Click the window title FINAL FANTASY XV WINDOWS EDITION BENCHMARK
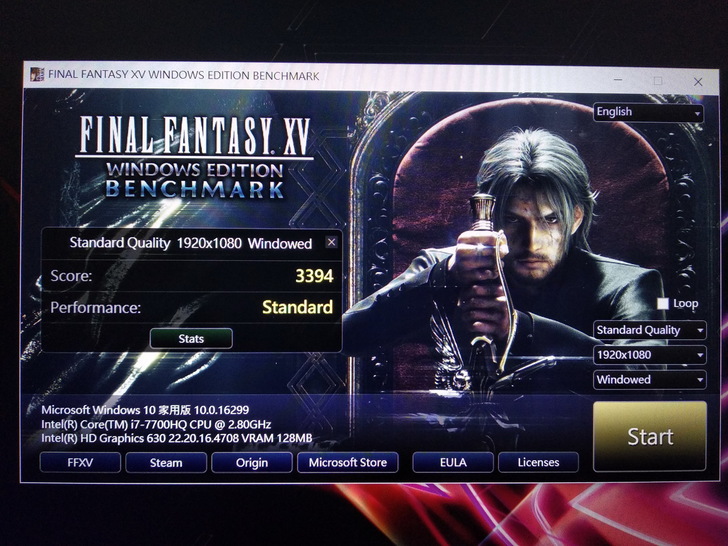728x546 pixels. (x=184, y=75)
